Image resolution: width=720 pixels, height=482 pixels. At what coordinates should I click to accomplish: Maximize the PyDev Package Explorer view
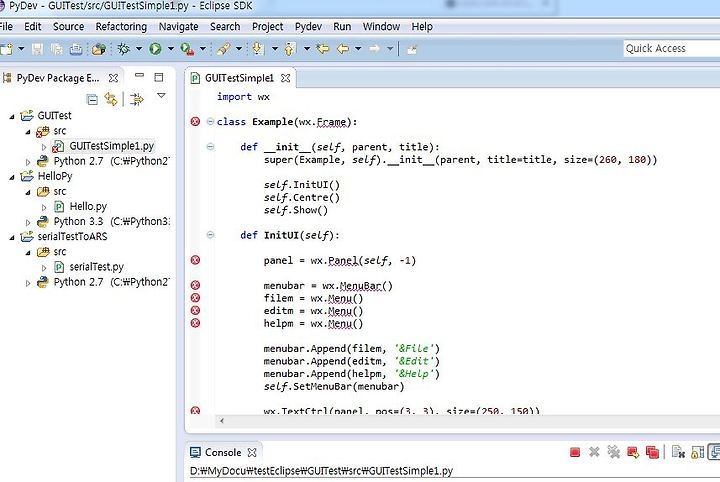click(x=158, y=77)
